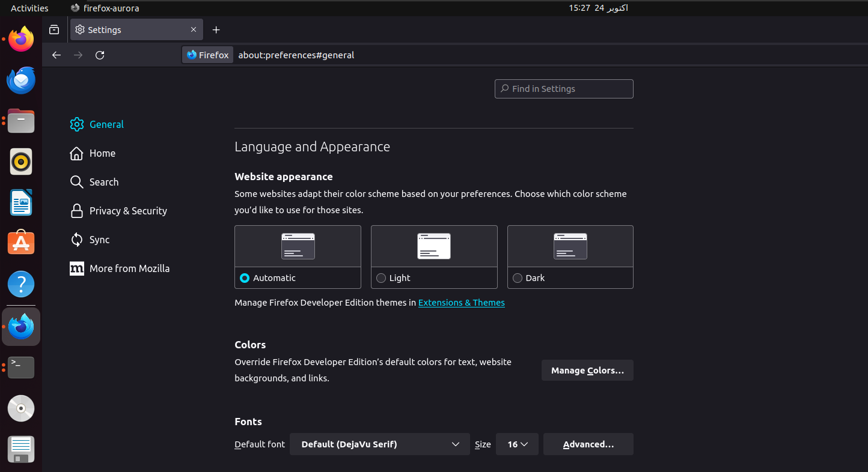Go back with the back arrow
868x472 pixels.
(57, 55)
